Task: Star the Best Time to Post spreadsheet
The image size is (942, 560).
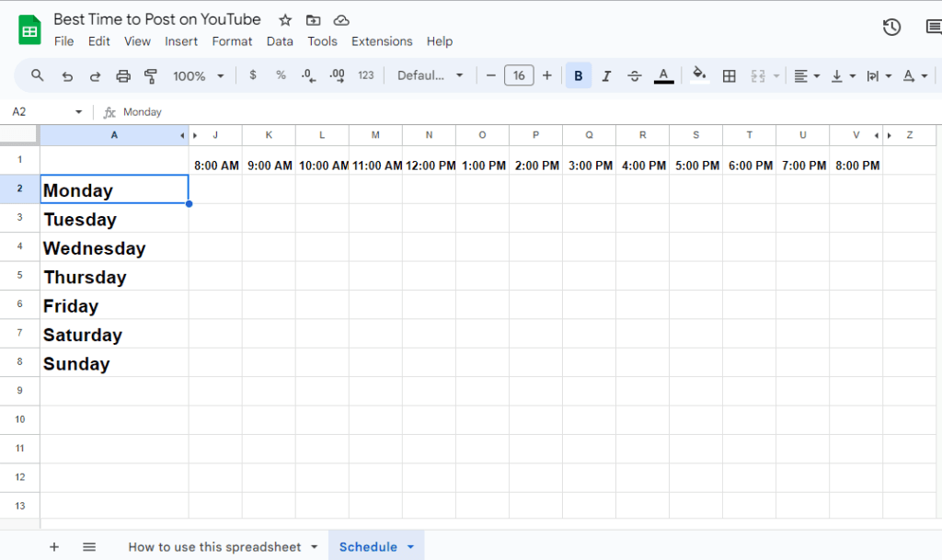Action: [284, 19]
